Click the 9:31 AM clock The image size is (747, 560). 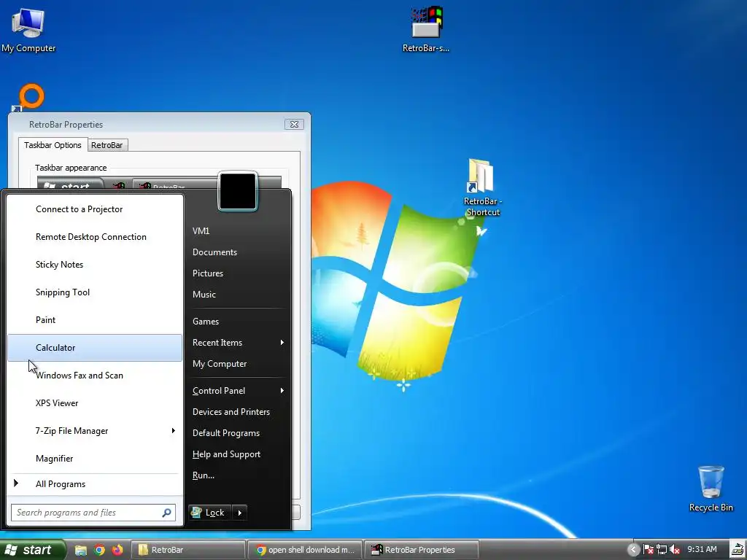[702, 550]
